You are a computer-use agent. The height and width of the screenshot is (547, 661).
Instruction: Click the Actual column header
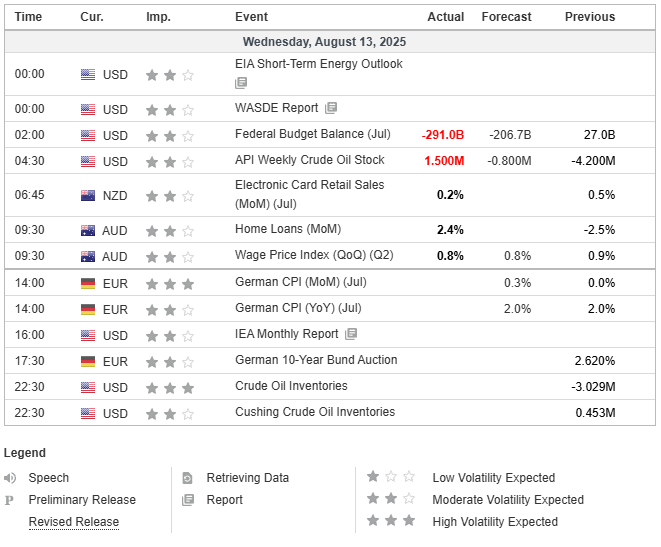tap(446, 17)
